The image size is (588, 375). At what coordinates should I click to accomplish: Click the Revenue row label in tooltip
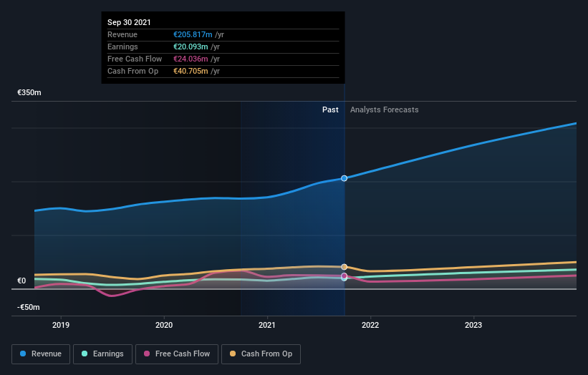122,34
